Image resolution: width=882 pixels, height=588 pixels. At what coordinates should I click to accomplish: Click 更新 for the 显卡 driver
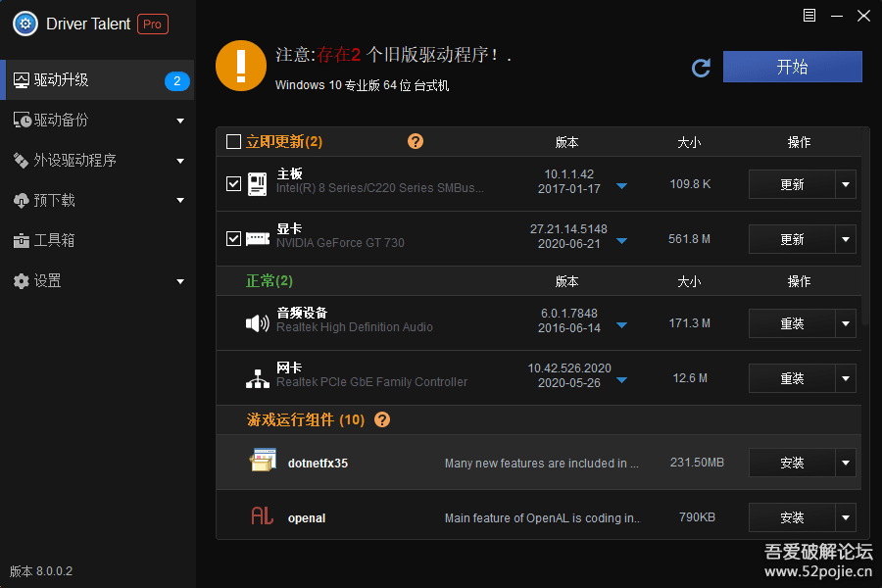pyautogui.click(x=792, y=240)
